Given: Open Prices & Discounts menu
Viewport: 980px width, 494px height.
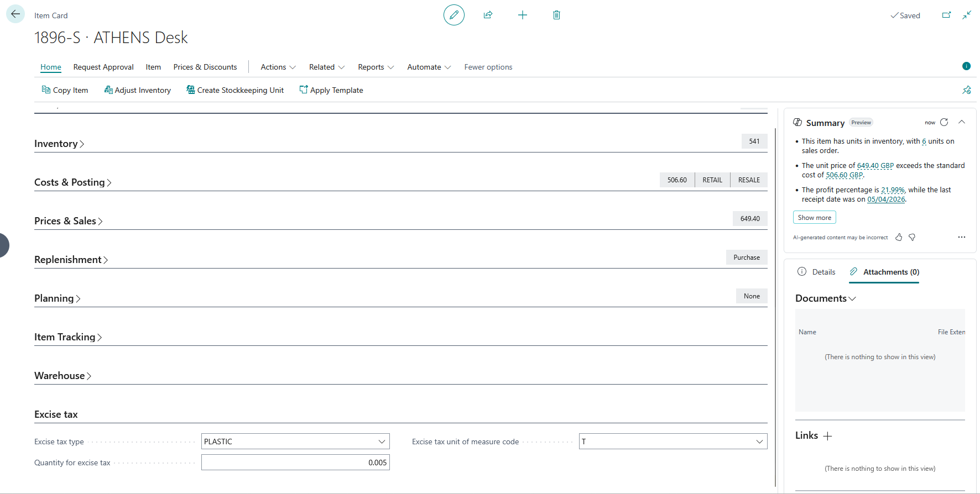Looking at the screenshot, I should (x=205, y=67).
